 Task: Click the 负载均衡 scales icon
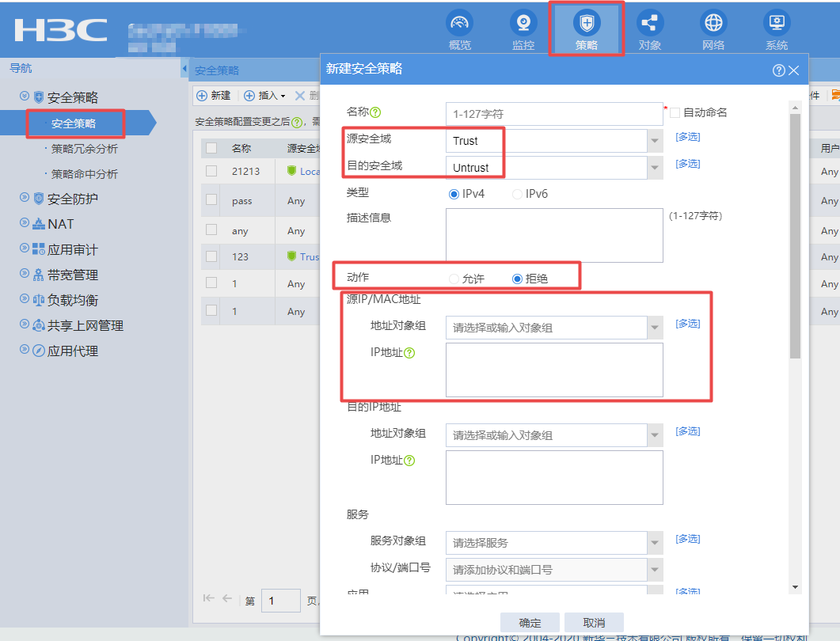39,300
